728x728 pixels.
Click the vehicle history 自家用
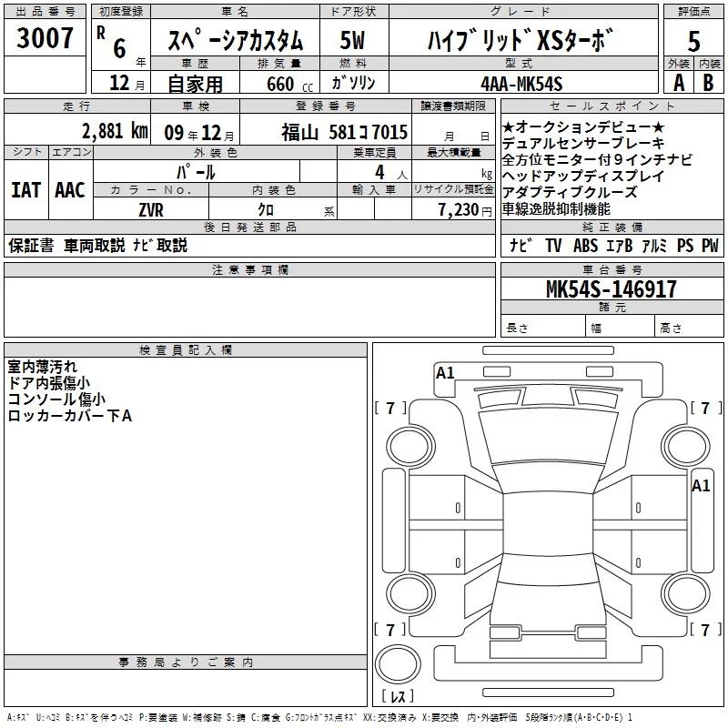(195, 84)
